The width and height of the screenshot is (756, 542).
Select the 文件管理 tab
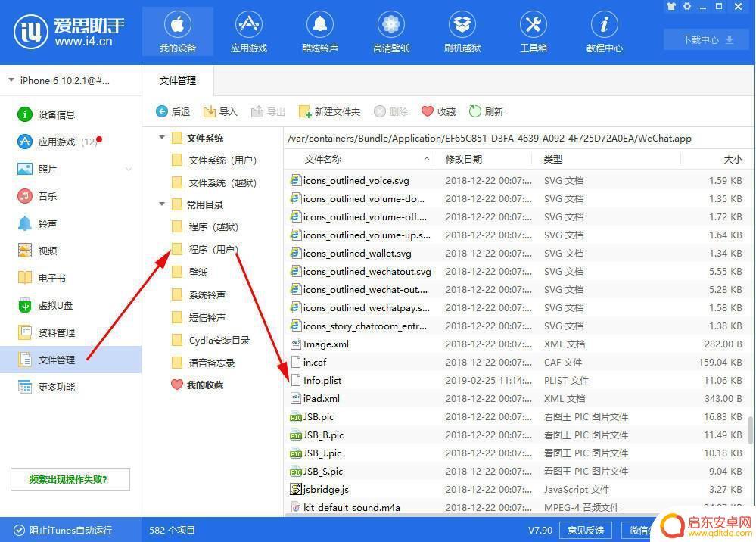[178, 80]
